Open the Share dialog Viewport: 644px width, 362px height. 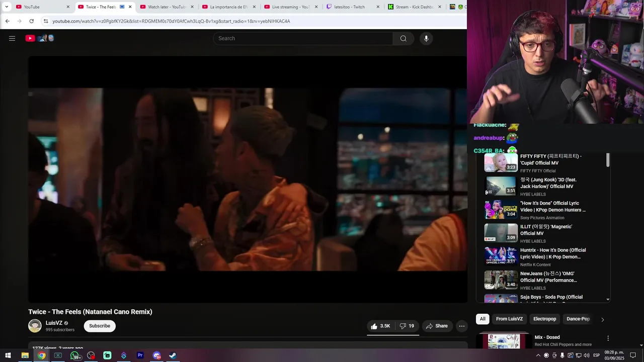coord(437,326)
